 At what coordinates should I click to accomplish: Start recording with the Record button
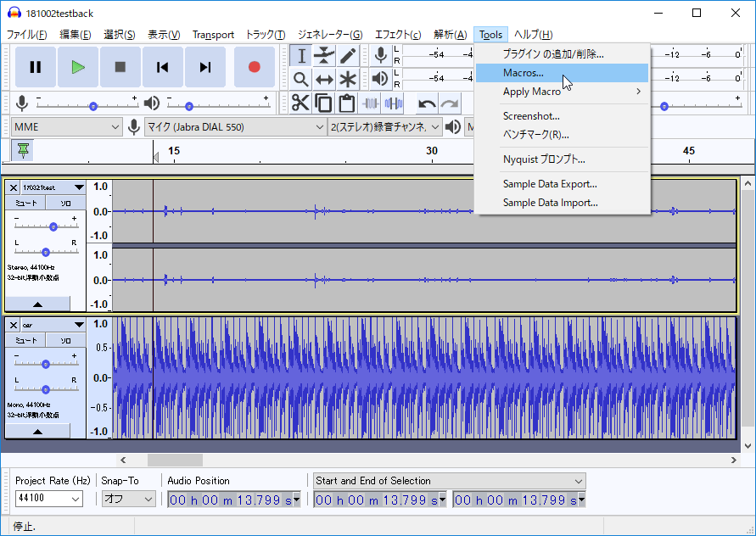click(254, 67)
